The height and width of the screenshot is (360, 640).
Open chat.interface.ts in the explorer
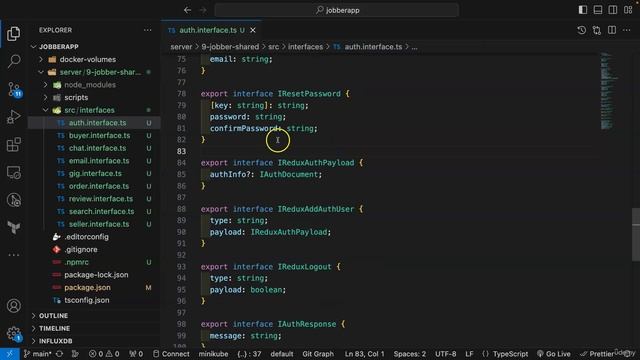click(97, 148)
